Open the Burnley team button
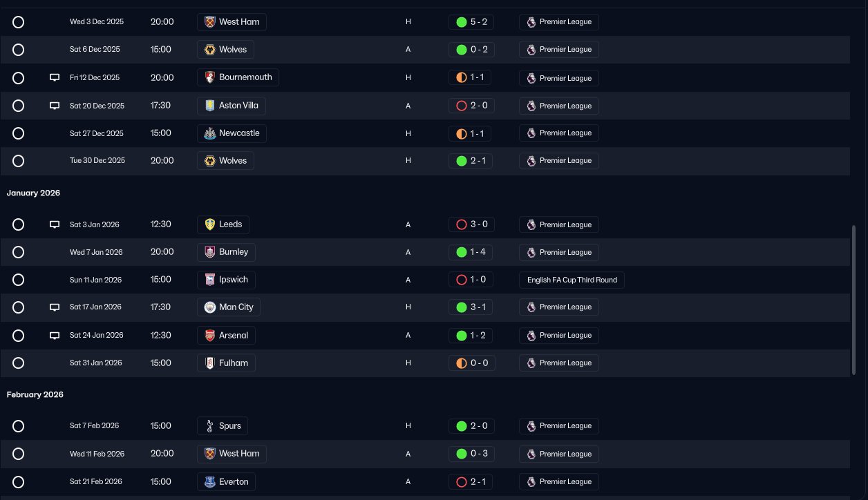This screenshot has width=868, height=500. point(226,252)
